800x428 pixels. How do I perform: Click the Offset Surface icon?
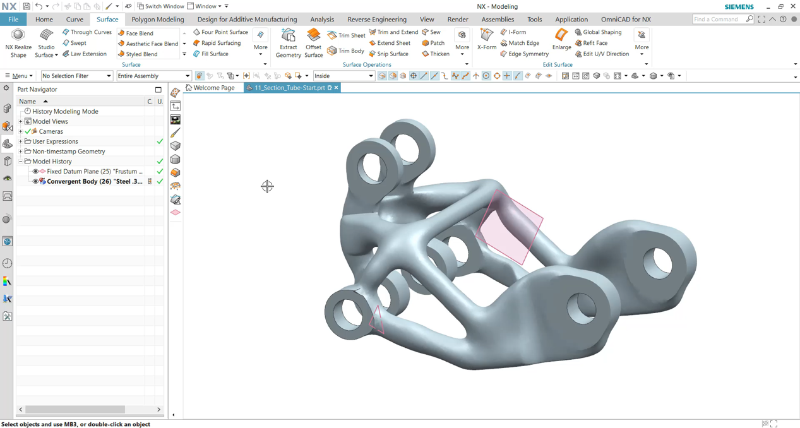point(313,42)
